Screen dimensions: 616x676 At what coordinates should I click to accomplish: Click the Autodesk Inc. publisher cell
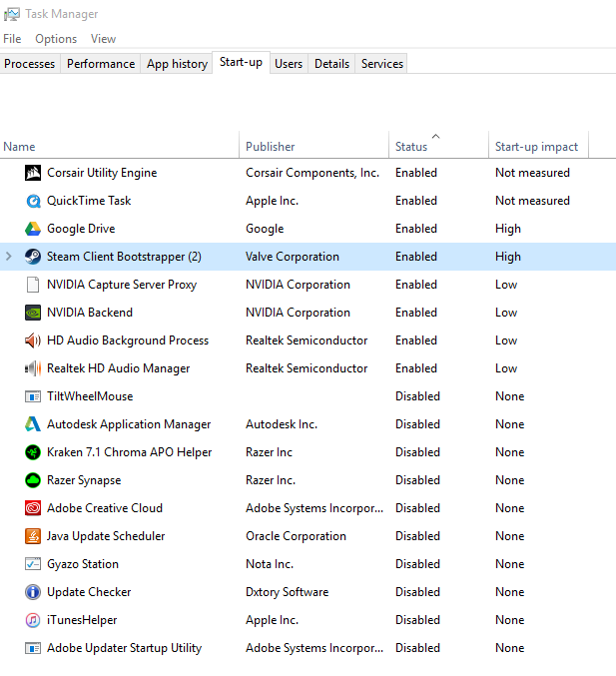pyautogui.click(x=282, y=424)
